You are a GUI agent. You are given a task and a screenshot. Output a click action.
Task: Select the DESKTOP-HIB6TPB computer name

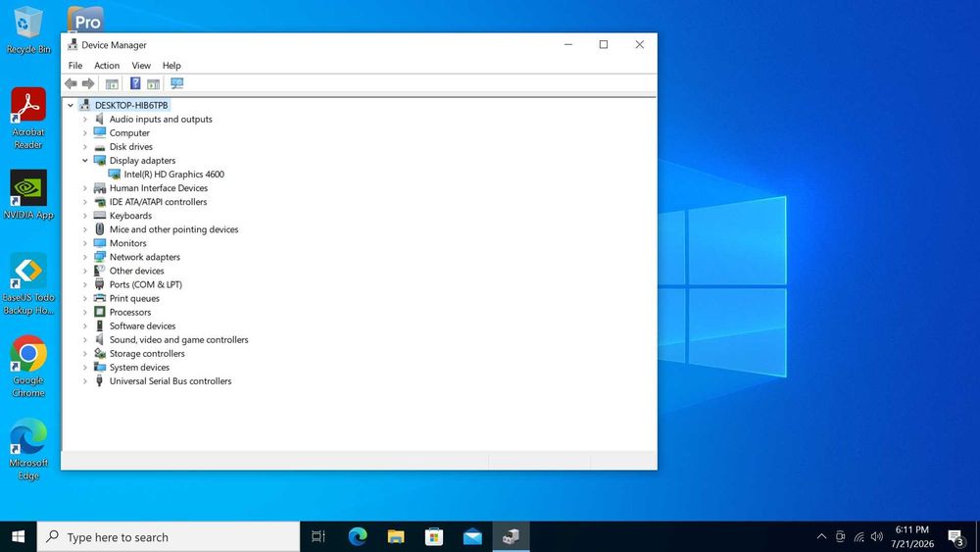(131, 106)
